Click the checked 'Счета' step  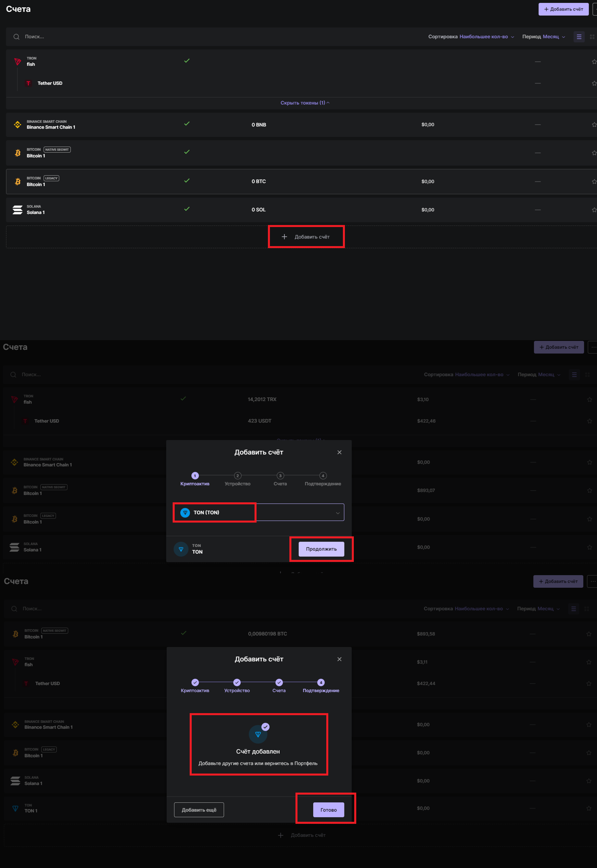(279, 686)
